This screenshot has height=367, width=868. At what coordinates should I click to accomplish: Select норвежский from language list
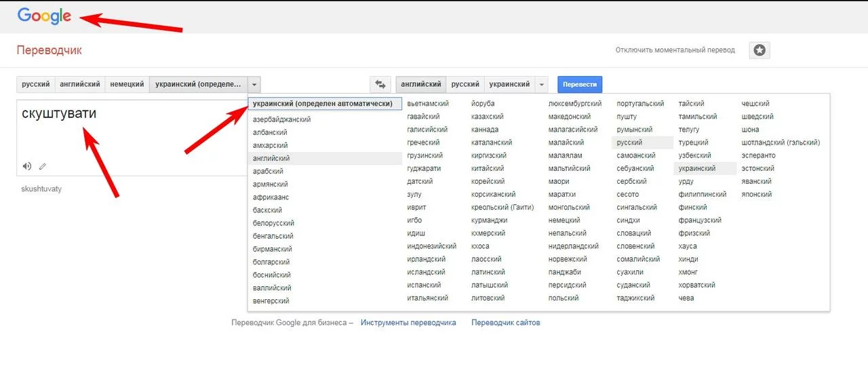click(568, 259)
